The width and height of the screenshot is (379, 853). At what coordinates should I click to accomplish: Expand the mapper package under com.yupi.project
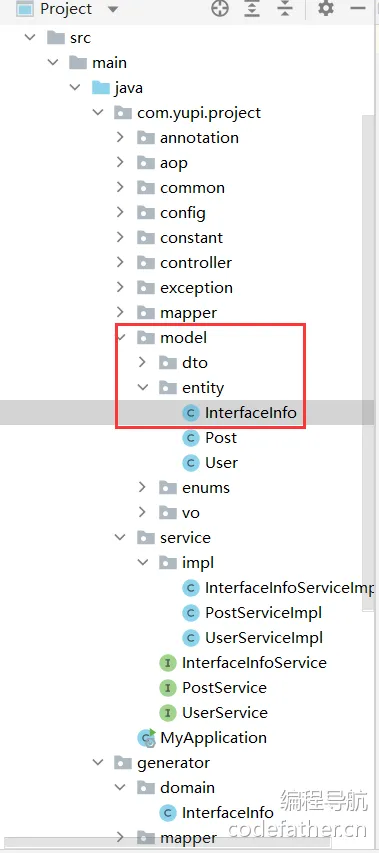[x=120, y=313]
